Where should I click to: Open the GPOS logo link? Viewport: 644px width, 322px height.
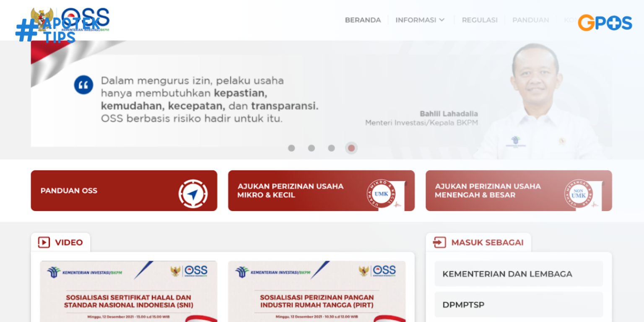(605, 22)
